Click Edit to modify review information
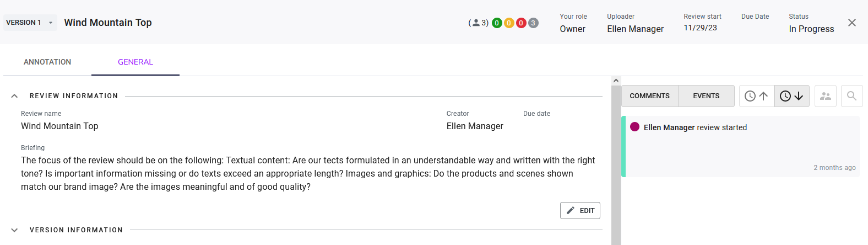This screenshot has height=245, width=868. pos(580,211)
